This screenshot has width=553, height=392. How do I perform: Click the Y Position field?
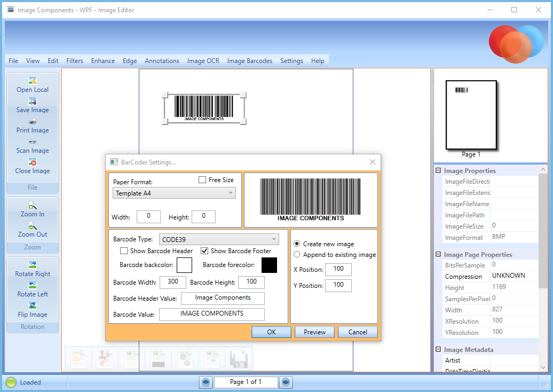click(x=338, y=285)
